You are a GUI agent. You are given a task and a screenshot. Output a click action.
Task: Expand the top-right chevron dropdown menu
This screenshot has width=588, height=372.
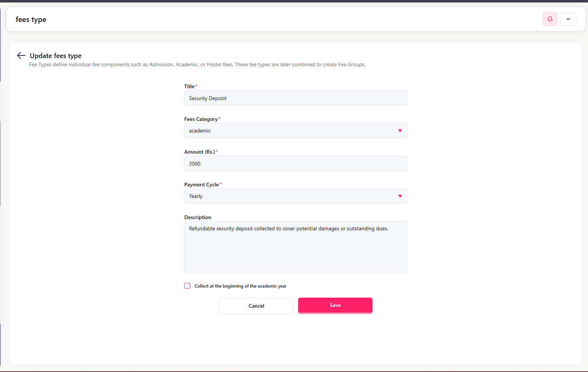(568, 19)
